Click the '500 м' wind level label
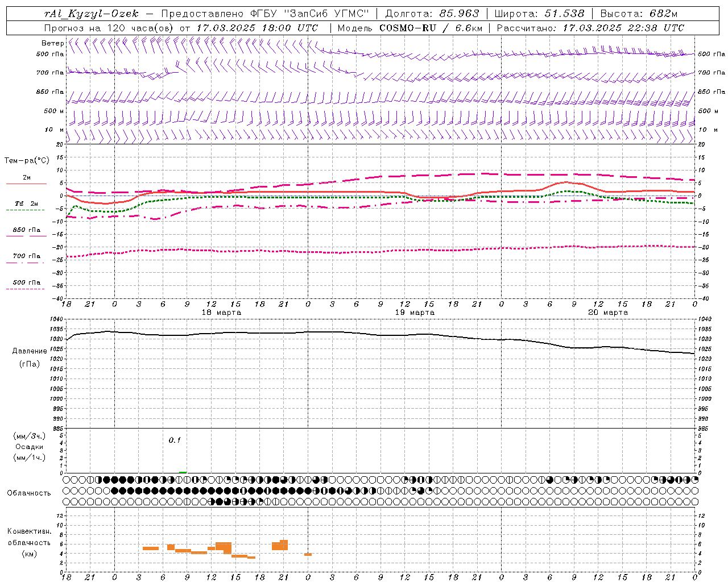 click(54, 111)
